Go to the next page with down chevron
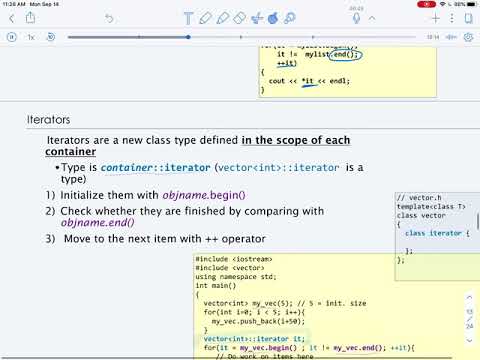The height and width of the screenshot is (360, 480). tap(469, 340)
